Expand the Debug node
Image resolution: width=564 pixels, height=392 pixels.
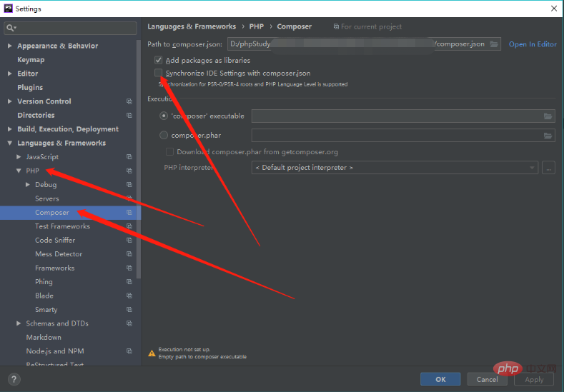tap(28, 185)
